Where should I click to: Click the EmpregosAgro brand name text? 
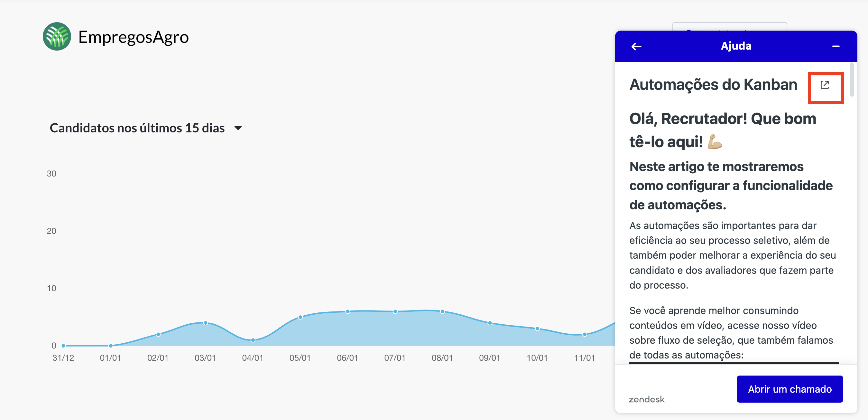point(134,37)
